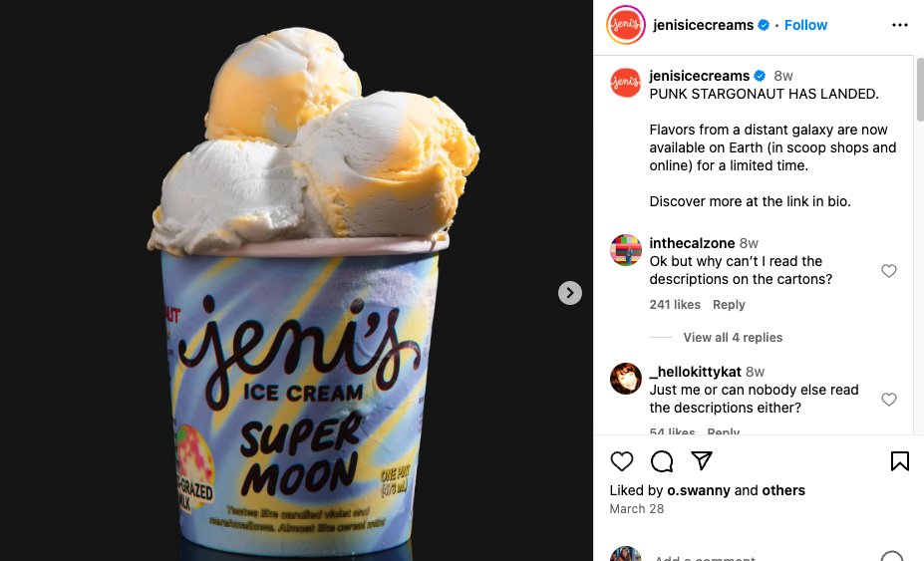Screen dimensions: 924x561
Task: Open the jenisicecreams username in the header
Action: point(703,25)
